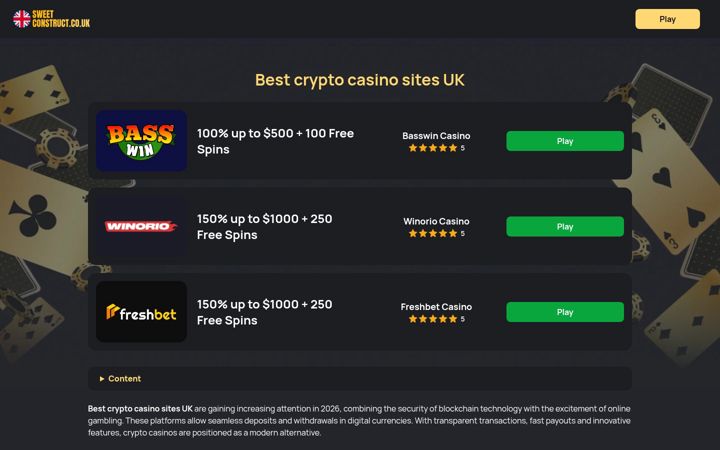Open the Basswin casino logo thumbnail

tap(141, 141)
